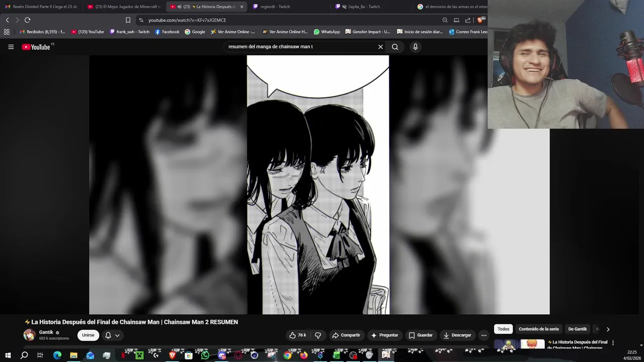Like the video showing 76 k
Screen dimensions: 644x362
(x=297, y=335)
